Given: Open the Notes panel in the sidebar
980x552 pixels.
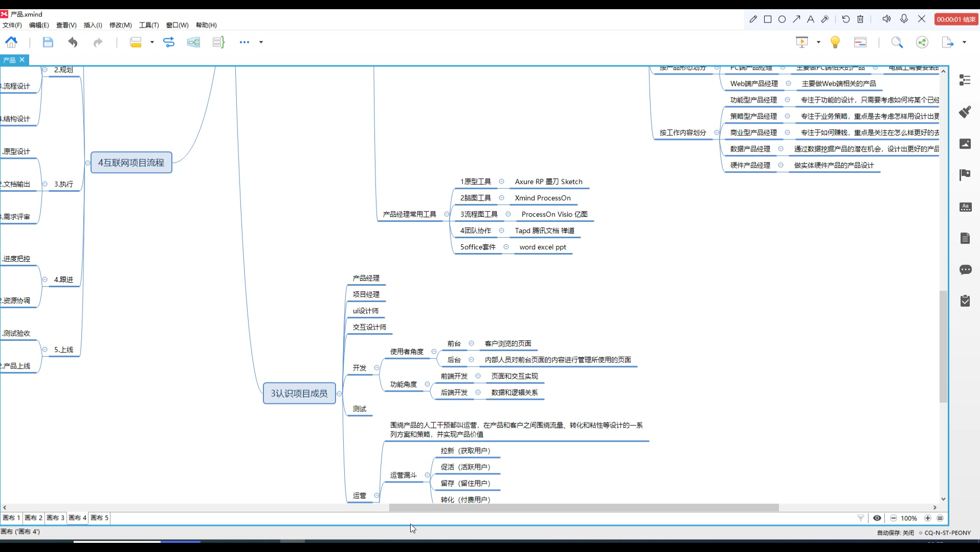Looking at the screenshot, I should (x=965, y=238).
